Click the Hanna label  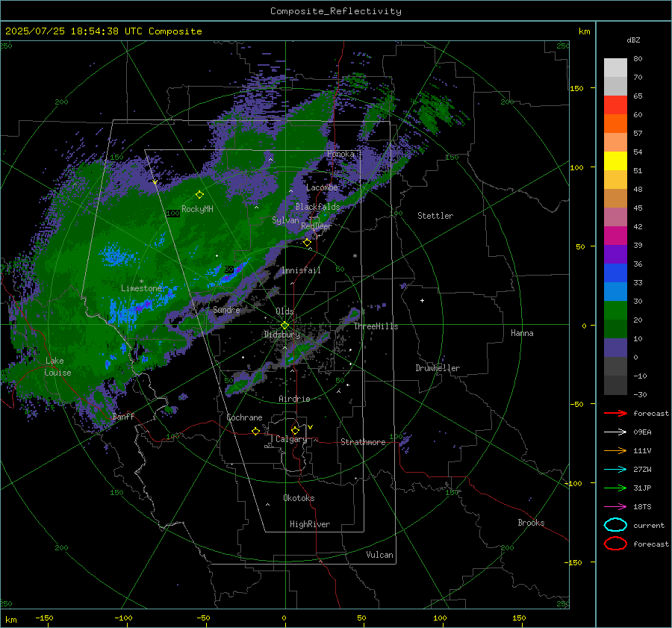click(522, 333)
